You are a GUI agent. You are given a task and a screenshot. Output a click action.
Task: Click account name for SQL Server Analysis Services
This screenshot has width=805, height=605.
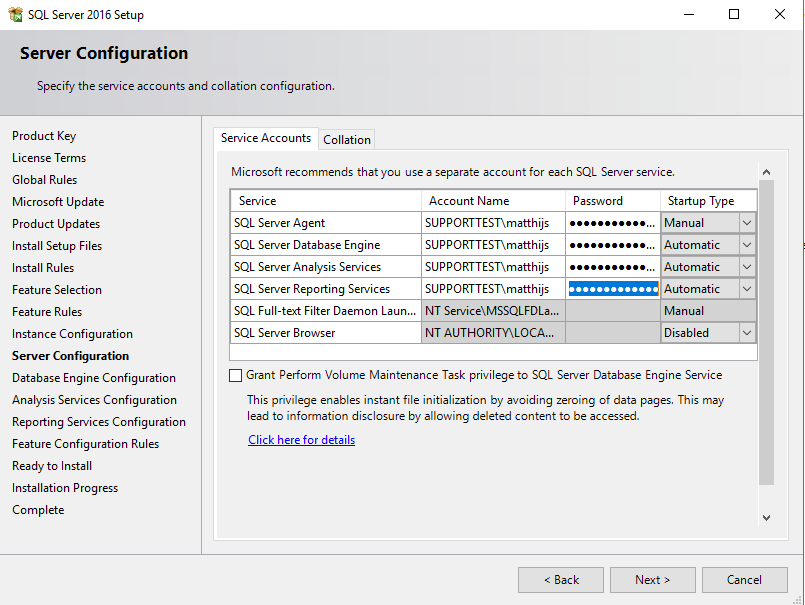click(493, 267)
